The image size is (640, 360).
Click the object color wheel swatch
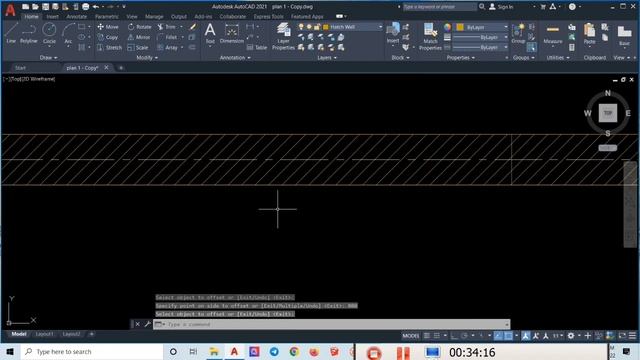coord(447,27)
